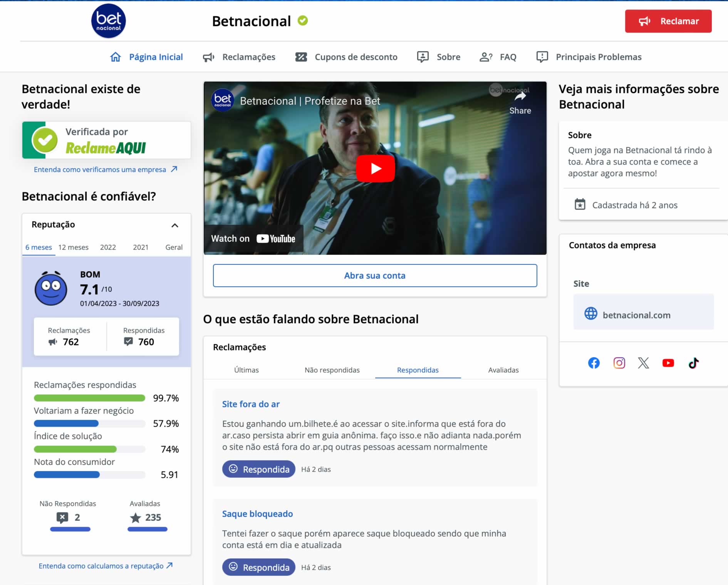The width and height of the screenshot is (728, 585).
Task: Open the company's Instagram profile
Action: [619, 363]
